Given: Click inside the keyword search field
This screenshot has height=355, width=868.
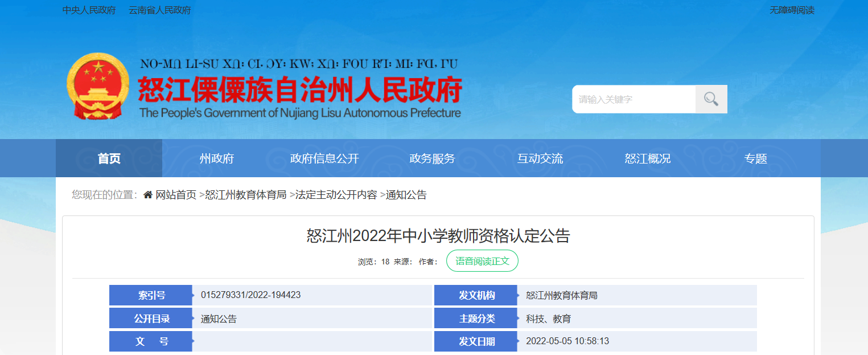Looking at the screenshot, I should 633,99.
